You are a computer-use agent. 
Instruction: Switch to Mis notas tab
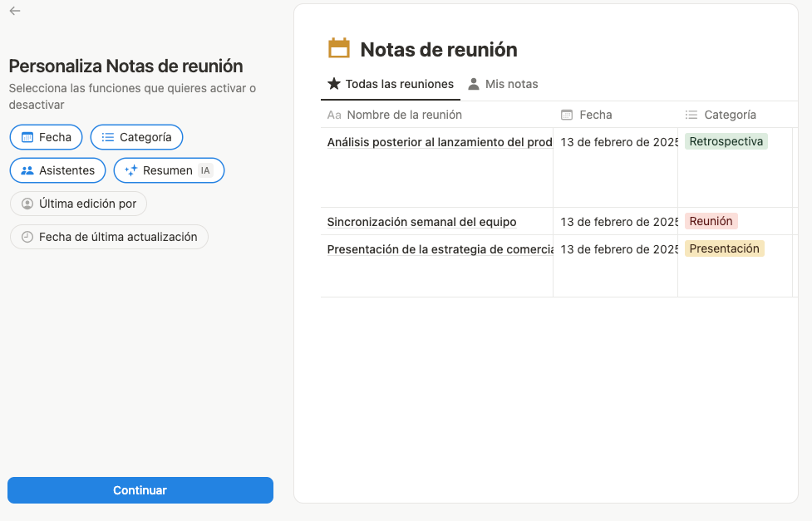(503, 84)
